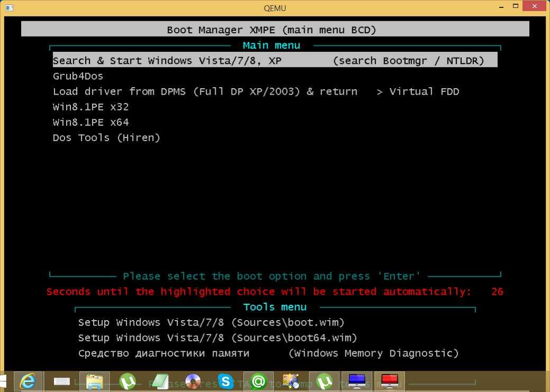Screen dimensions: 550x392
Task: Open the green notepad taskbar icon
Action: click(160, 381)
